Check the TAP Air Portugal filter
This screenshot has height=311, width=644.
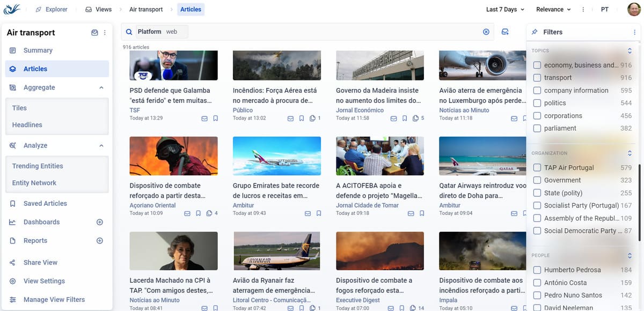[x=537, y=168]
